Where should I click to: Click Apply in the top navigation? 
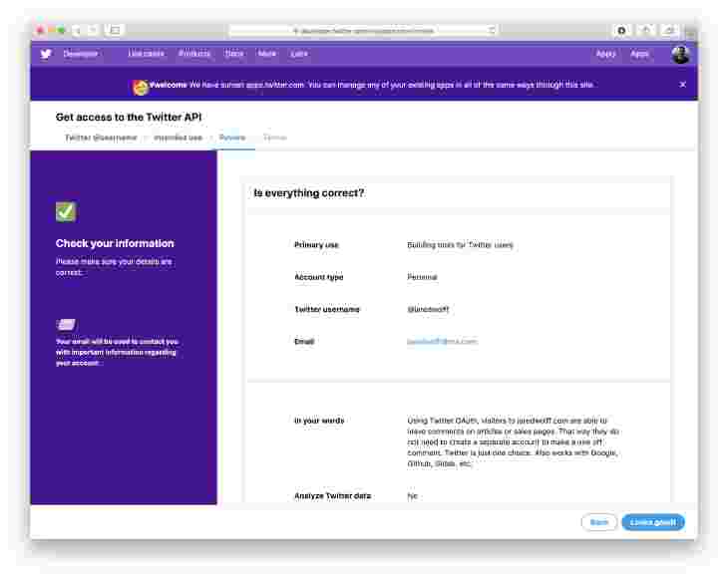click(x=605, y=54)
